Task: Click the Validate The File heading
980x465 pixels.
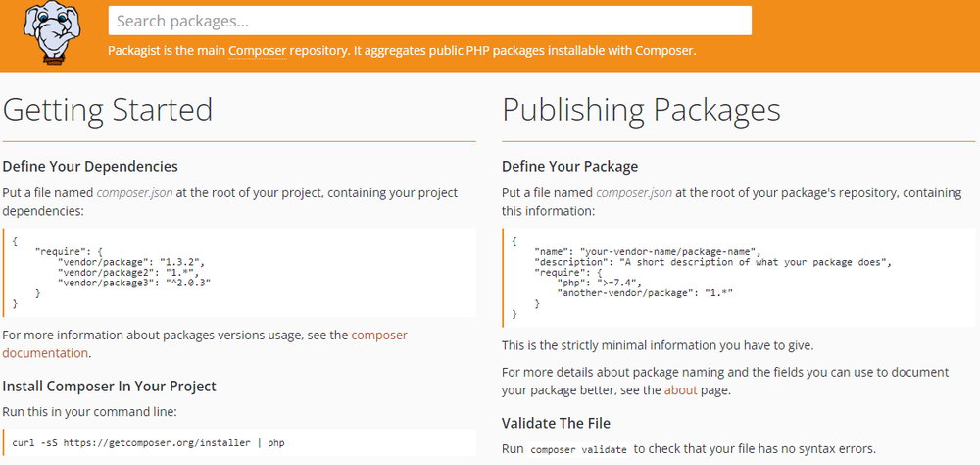Action: 557,423
